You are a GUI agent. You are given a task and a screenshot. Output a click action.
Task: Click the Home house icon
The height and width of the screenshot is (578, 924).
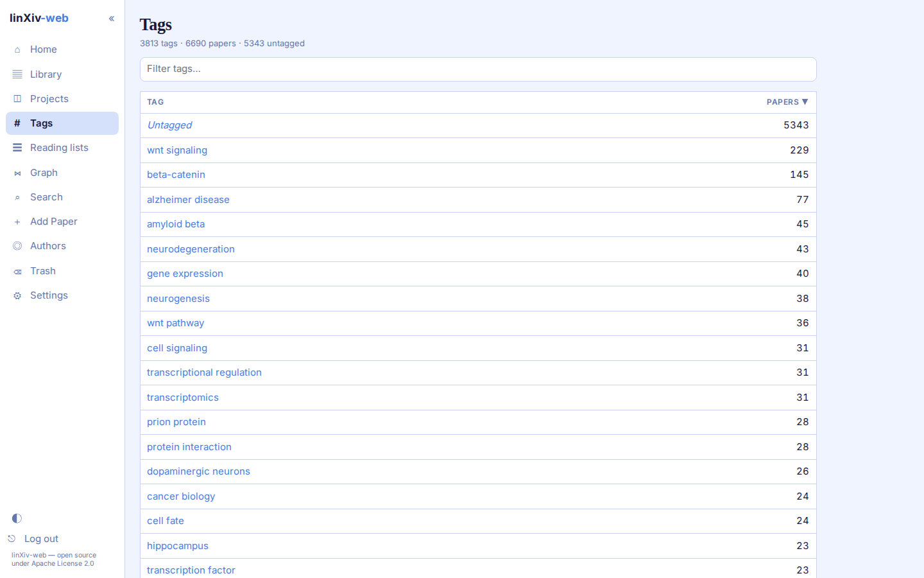coord(17,49)
